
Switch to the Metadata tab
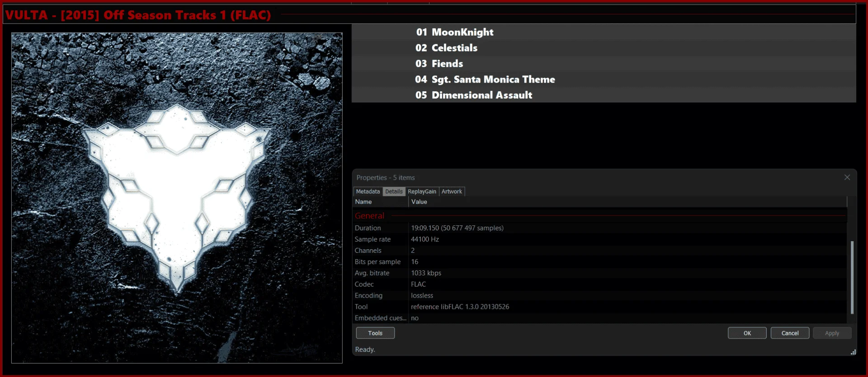coord(368,191)
